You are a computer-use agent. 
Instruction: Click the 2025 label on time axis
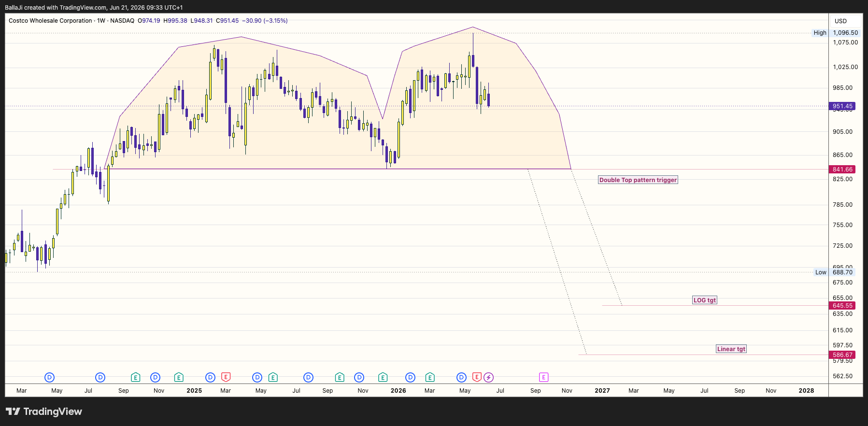pyautogui.click(x=194, y=391)
